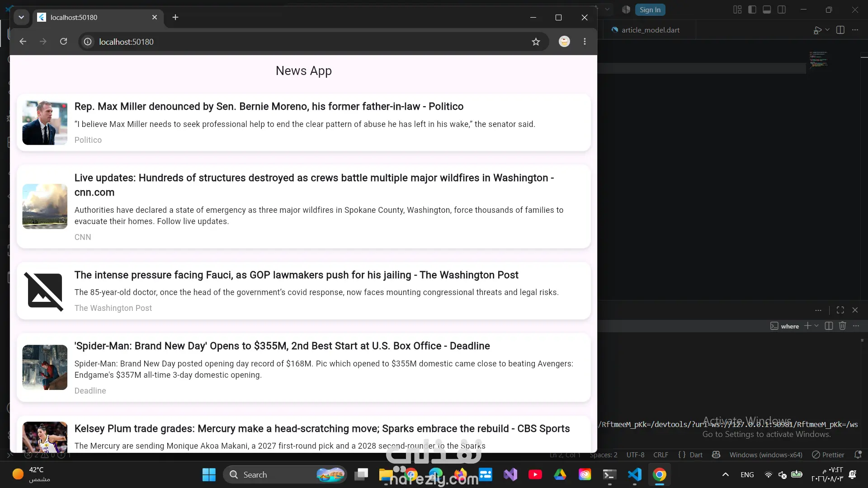868x488 pixels.
Task: Open Chrome's three-dot menu
Action: click(585, 42)
